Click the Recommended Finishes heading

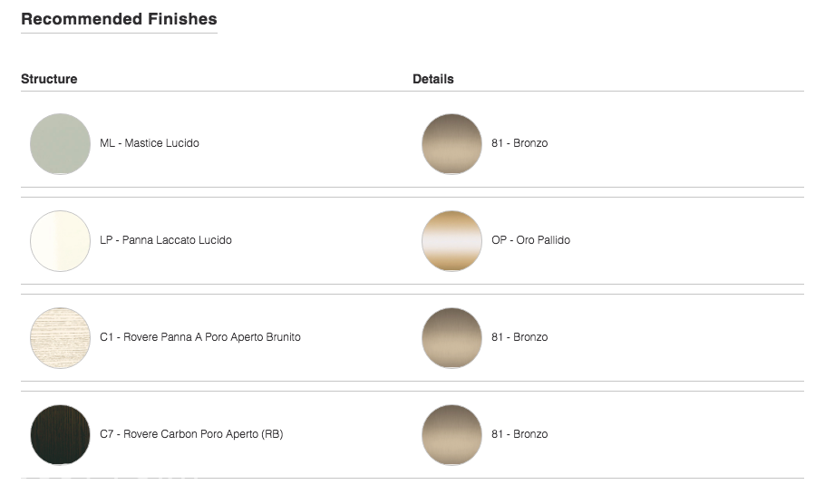pyautogui.click(x=119, y=19)
